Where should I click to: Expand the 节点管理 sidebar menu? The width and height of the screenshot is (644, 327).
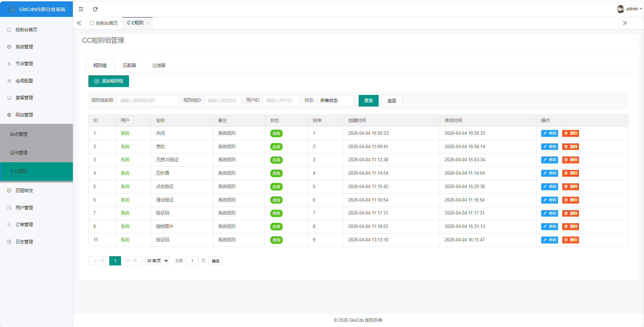click(x=36, y=64)
